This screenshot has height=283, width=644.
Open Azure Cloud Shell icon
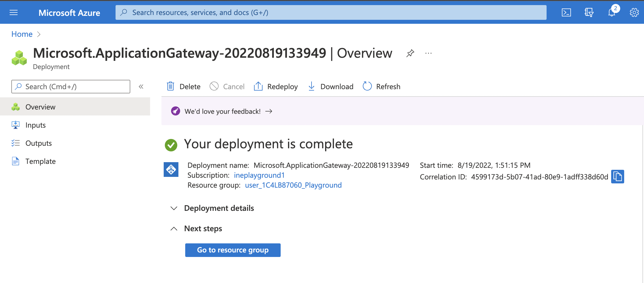click(566, 12)
